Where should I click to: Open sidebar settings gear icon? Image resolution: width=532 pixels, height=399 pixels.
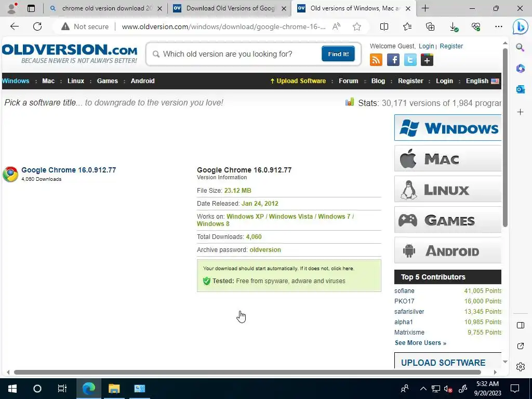click(x=521, y=367)
